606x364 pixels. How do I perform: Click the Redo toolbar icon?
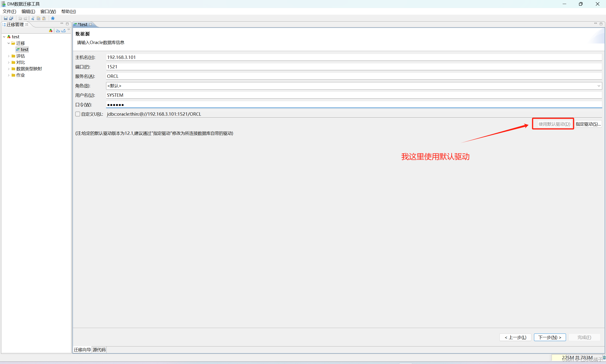26,18
